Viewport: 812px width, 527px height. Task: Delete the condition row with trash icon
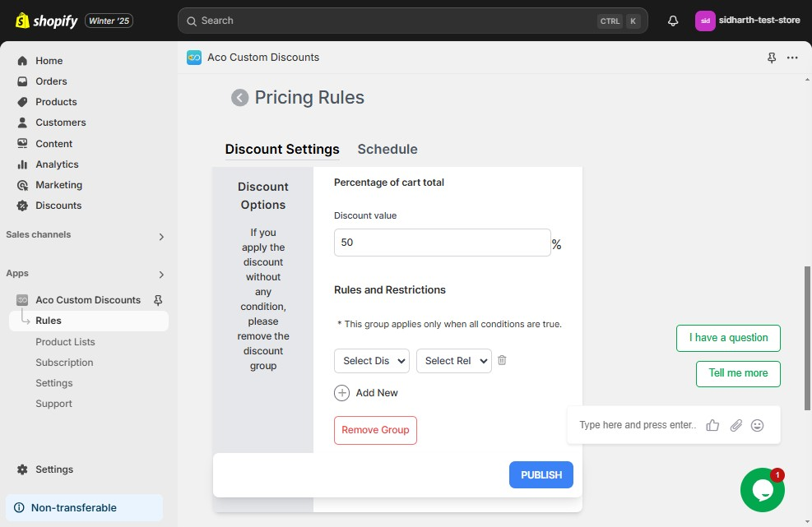[502, 360]
